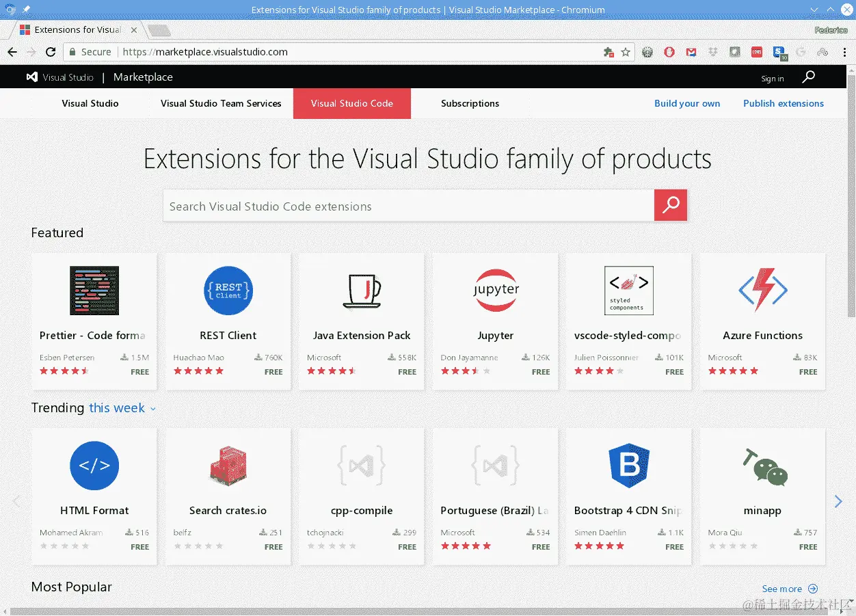Open the Subscriptions tab
The width and height of the screenshot is (856, 616).
[470, 103]
